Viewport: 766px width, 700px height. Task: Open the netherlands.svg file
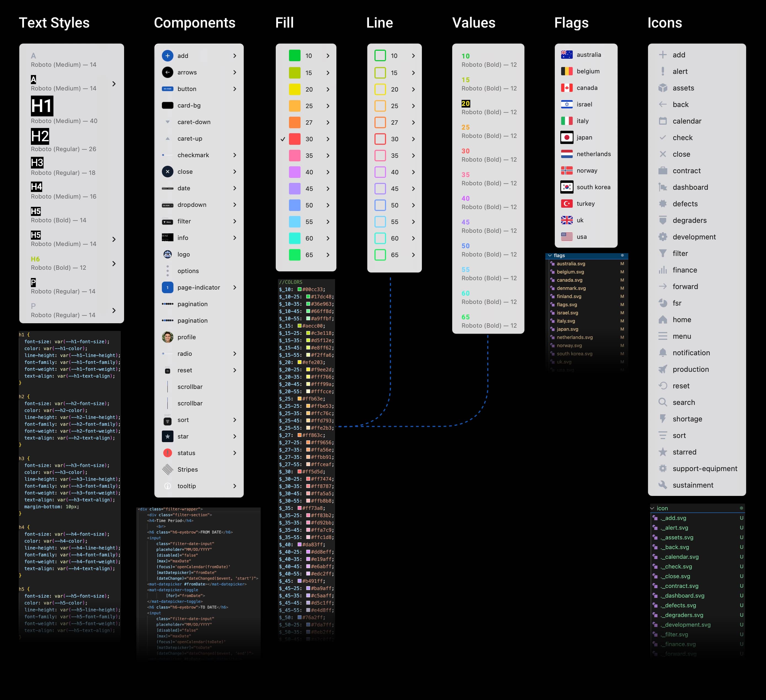click(x=575, y=337)
